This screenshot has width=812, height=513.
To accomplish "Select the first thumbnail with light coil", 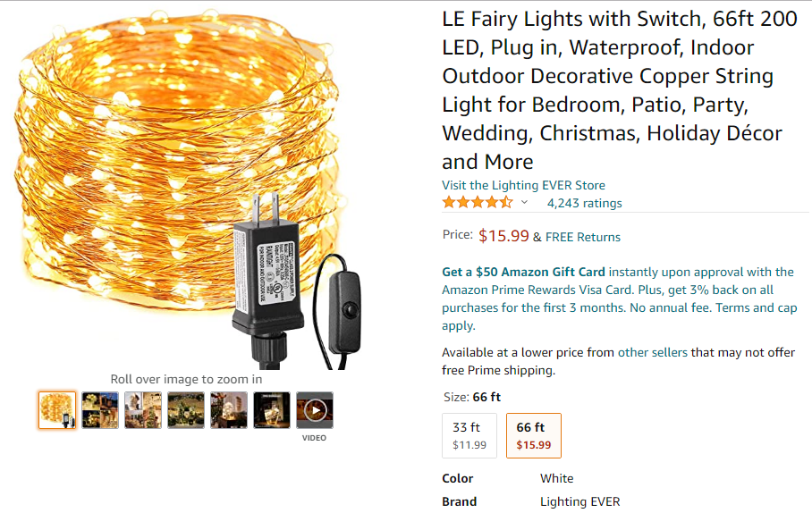I will tap(57, 410).
